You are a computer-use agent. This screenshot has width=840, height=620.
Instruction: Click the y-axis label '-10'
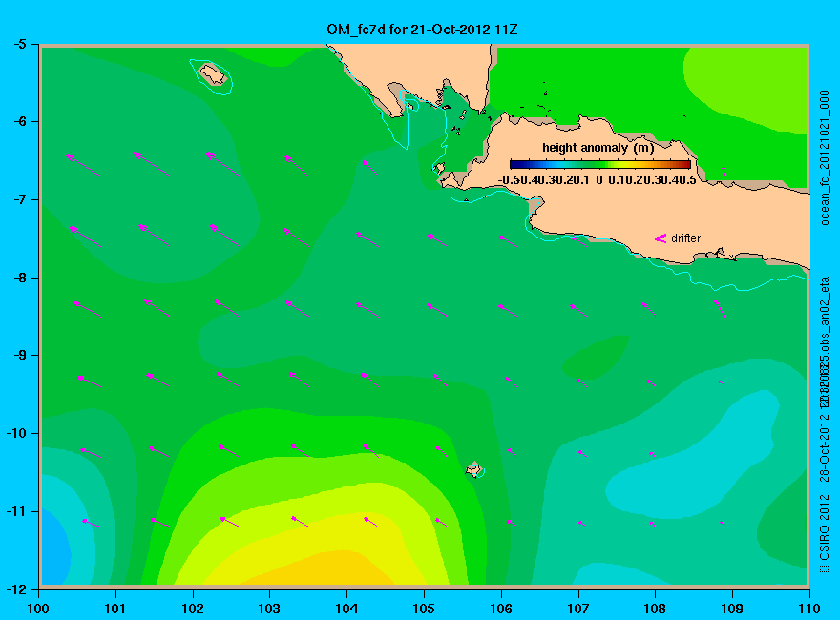pos(16,433)
